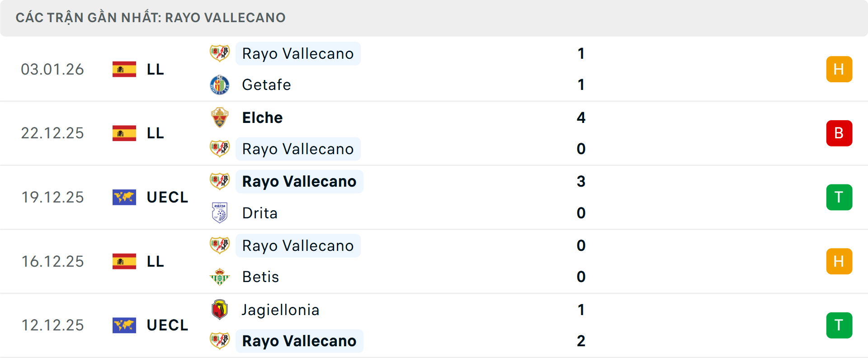This screenshot has height=358, width=868.
Task: Click the Elche club crest
Action: pyautogui.click(x=220, y=117)
